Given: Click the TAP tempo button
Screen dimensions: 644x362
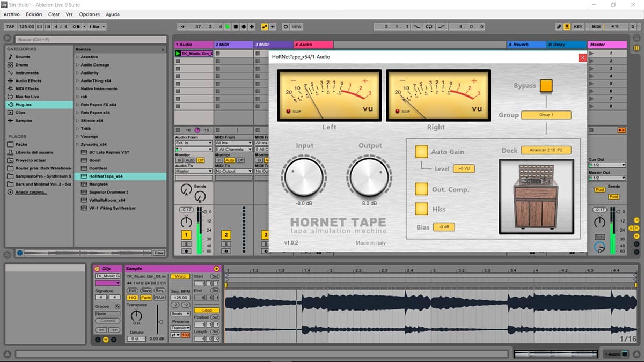Looking at the screenshot, I should (x=10, y=26).
